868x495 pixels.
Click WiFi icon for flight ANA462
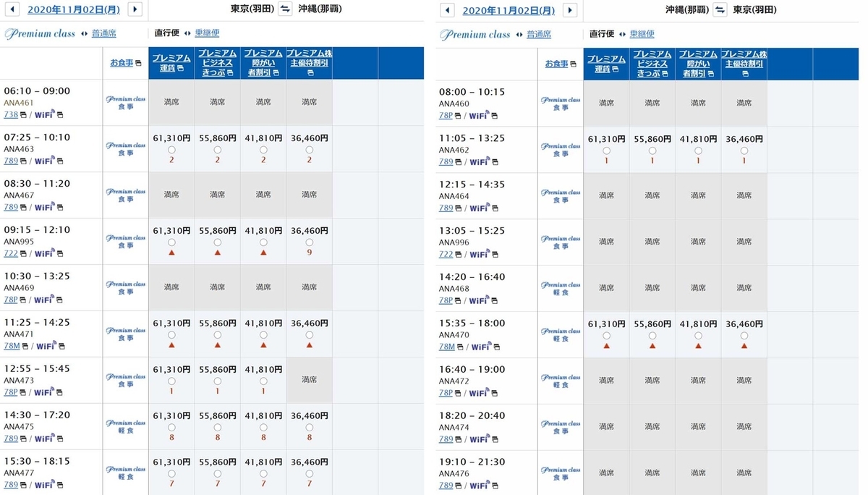pos(479,161)
